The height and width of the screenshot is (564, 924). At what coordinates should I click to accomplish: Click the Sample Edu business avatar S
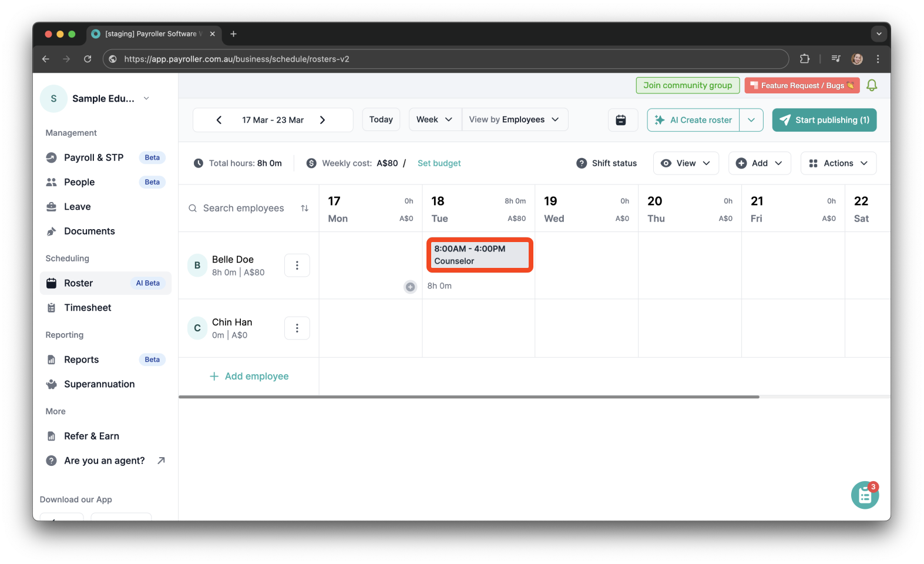click(53, 99)
